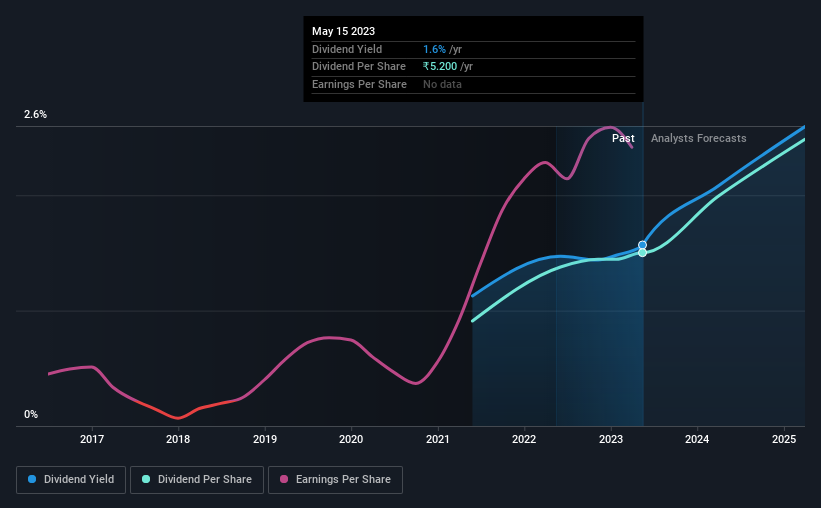Click the 2019 x-axis year label
Image resolution: width=821 pixels, height=508 pixels.
click(x=265, y=439)
